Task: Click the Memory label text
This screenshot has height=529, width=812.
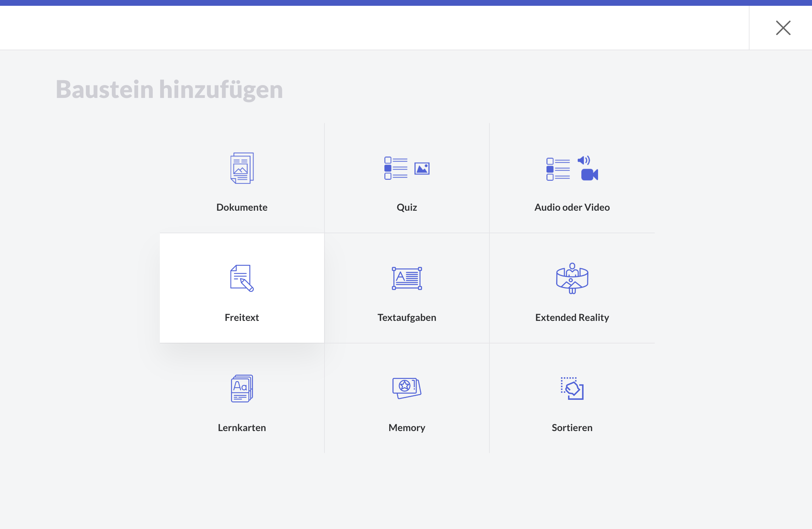Action: click(x=407, y=428)
